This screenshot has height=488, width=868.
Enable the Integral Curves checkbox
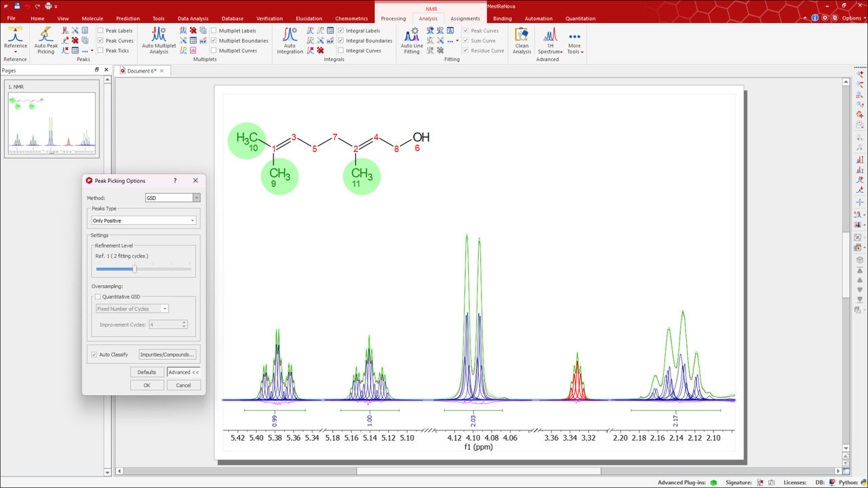pyautogui.click(x=341, y=51)
